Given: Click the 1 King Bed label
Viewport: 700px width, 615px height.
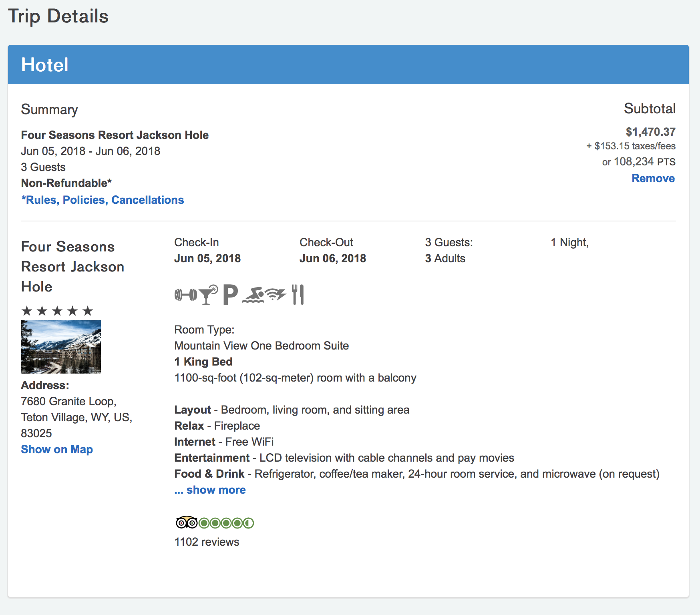Looking at the screenshot, I should [x=203, y=362].
